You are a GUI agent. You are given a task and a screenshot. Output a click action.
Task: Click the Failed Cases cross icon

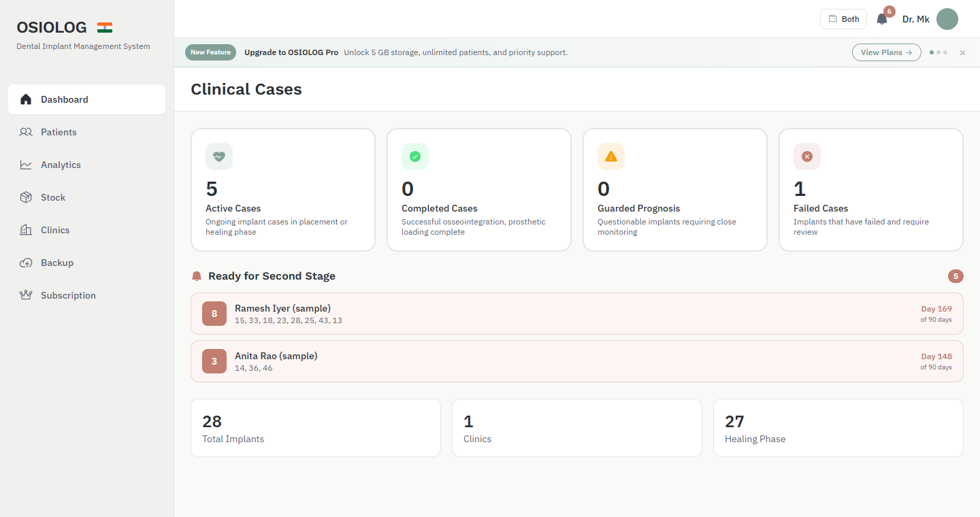click(x=807, y=156)
